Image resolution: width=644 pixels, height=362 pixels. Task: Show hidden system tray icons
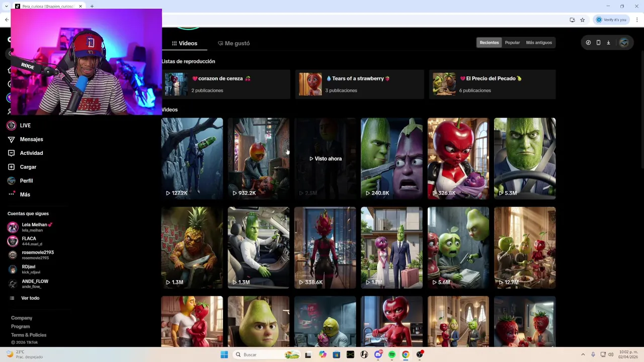583,354
